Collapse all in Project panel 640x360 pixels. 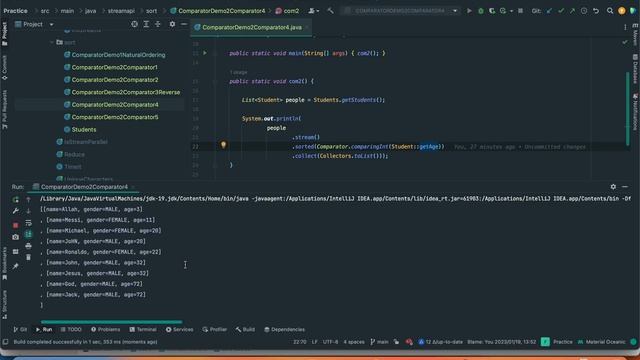coord(158,24)
